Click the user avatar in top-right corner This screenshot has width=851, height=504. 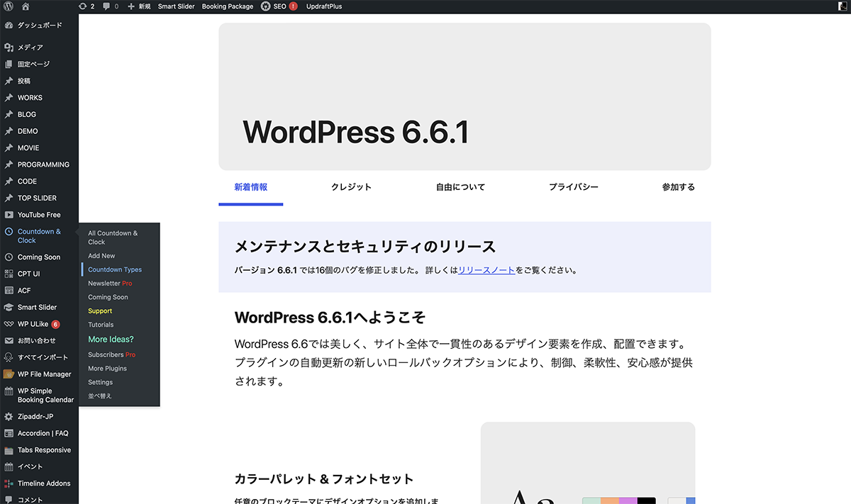point(842,6)
